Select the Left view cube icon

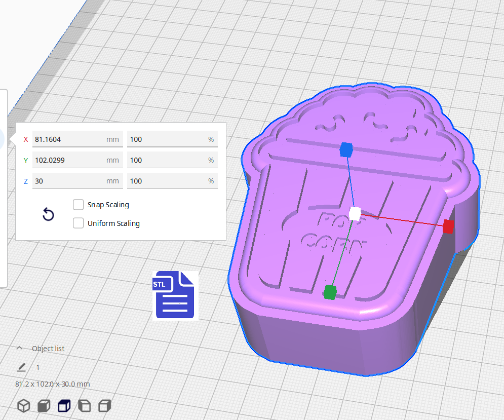(x=84, y=406)
